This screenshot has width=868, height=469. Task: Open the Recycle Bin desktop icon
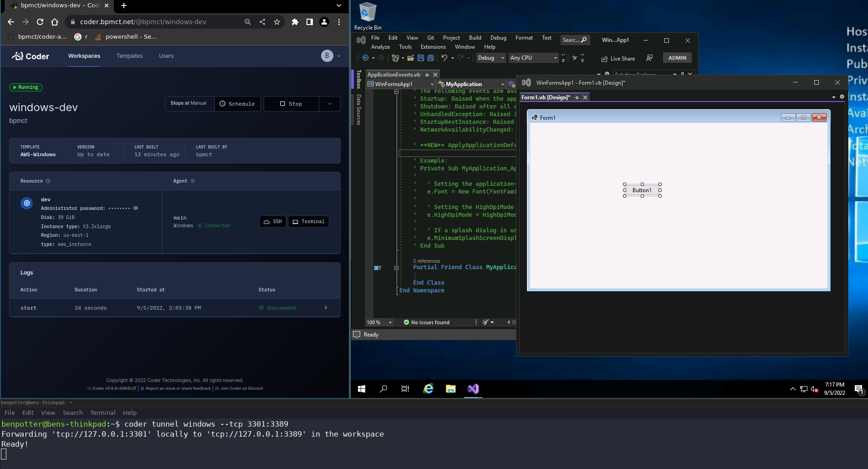click(368, 16)
